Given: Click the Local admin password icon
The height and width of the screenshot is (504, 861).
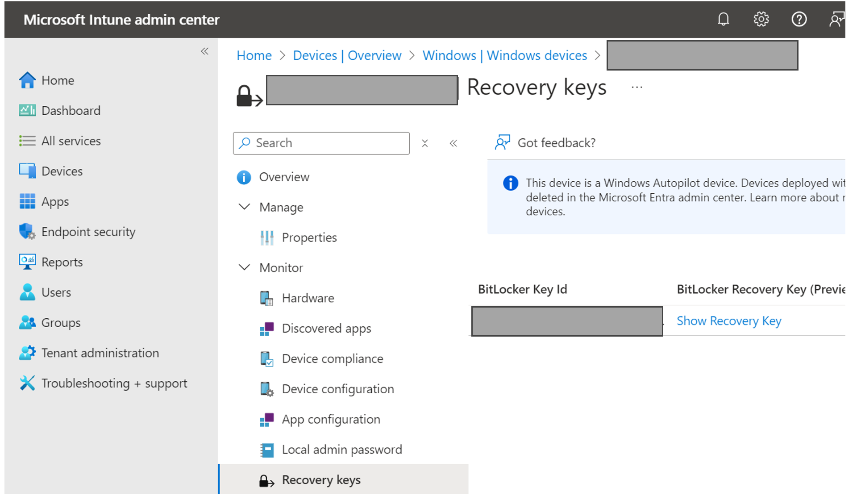Looking at the screenshot, I should 267,450.
